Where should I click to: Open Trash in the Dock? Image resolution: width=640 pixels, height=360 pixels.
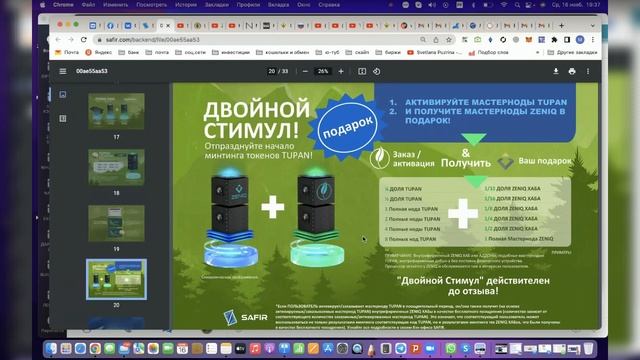pos(588,349)
